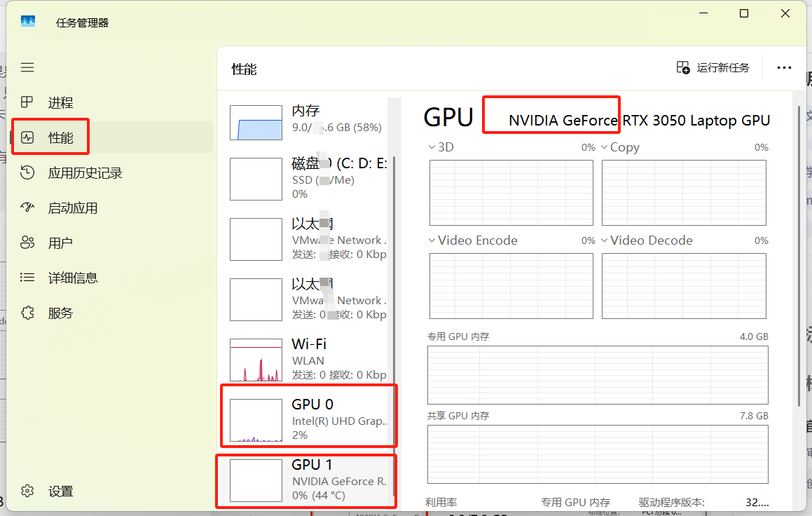Open 设置 at sidebar bottom

tap(111, 491)
